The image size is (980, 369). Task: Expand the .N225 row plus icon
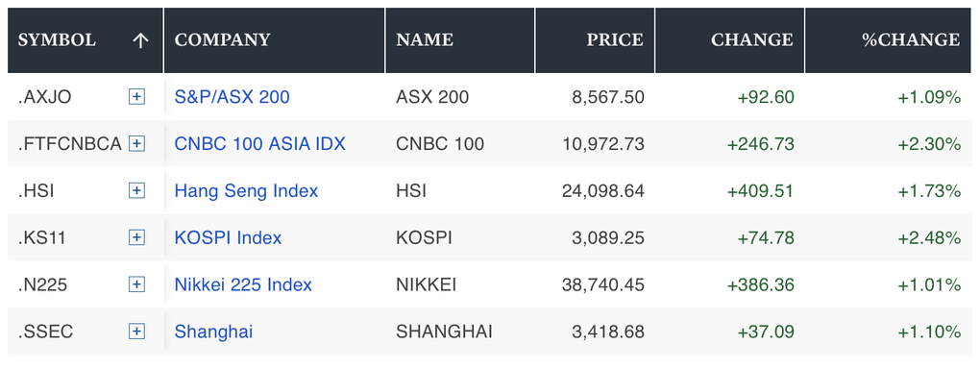[x=136, y=284]
